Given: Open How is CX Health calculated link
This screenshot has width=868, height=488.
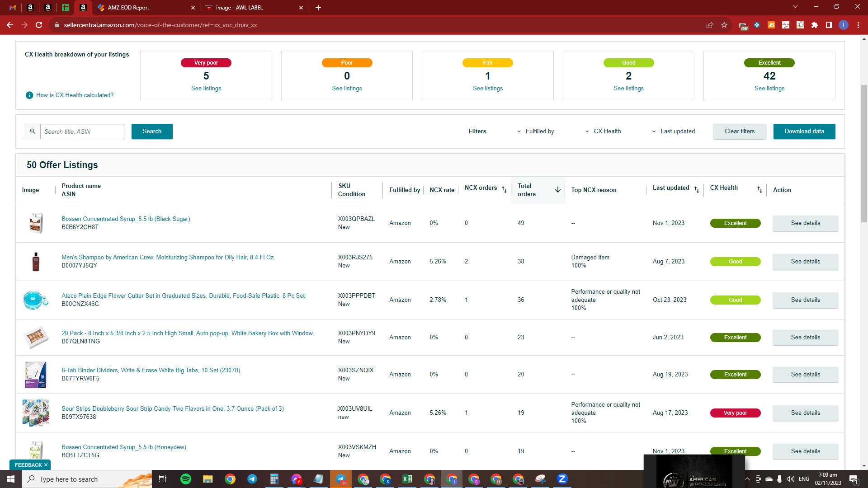Looking at the screenshot, I should coord(75,95).
